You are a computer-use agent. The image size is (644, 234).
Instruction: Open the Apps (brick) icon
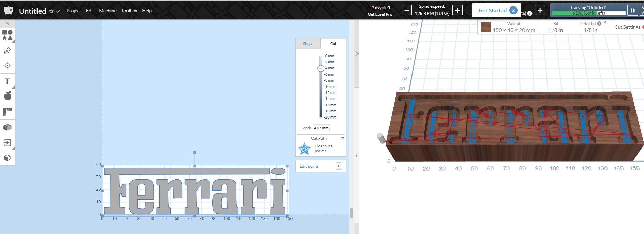[7, 127]
